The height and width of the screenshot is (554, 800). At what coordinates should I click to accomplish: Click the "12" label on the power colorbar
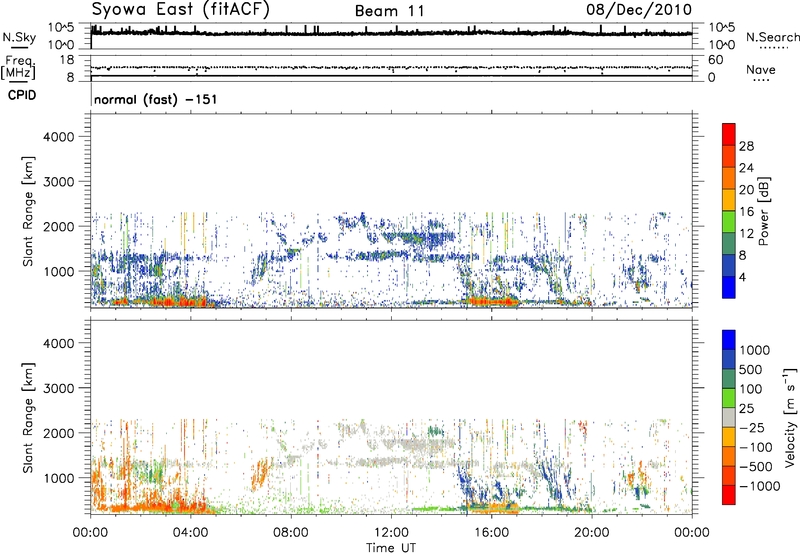click(746, 233)
